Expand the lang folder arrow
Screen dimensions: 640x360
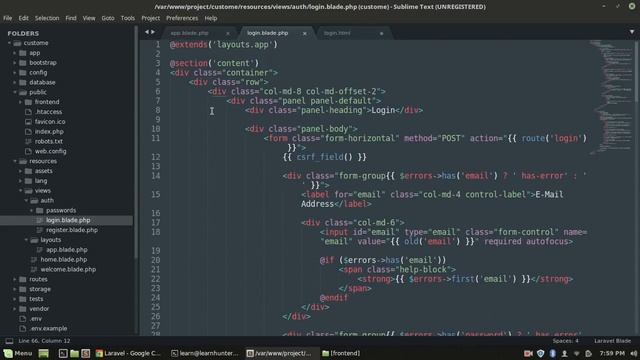pos(21,181)
